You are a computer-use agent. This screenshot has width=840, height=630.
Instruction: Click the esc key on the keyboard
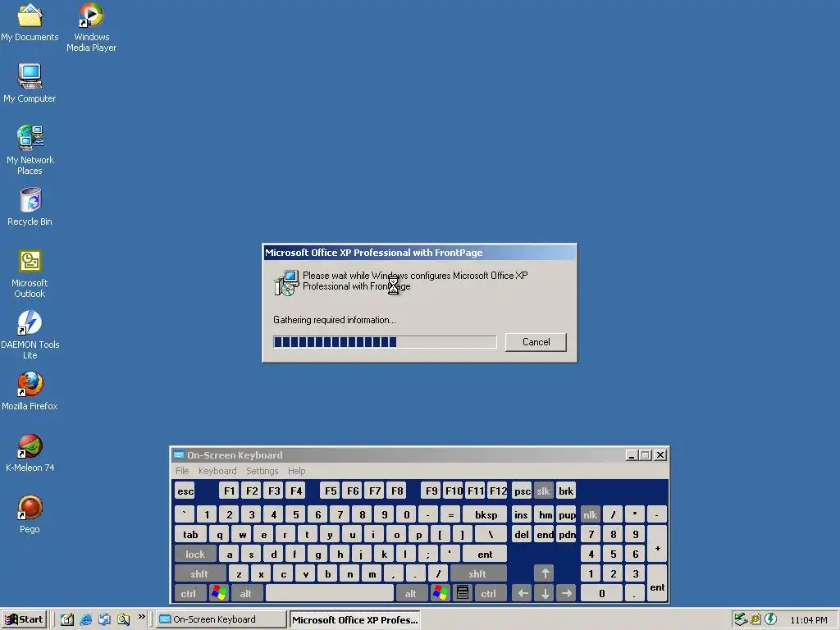[x=185, y=491]
